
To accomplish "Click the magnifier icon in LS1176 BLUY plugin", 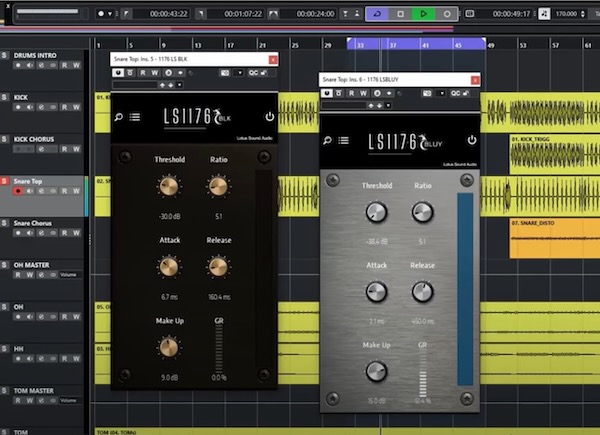I will click(326, 141).
